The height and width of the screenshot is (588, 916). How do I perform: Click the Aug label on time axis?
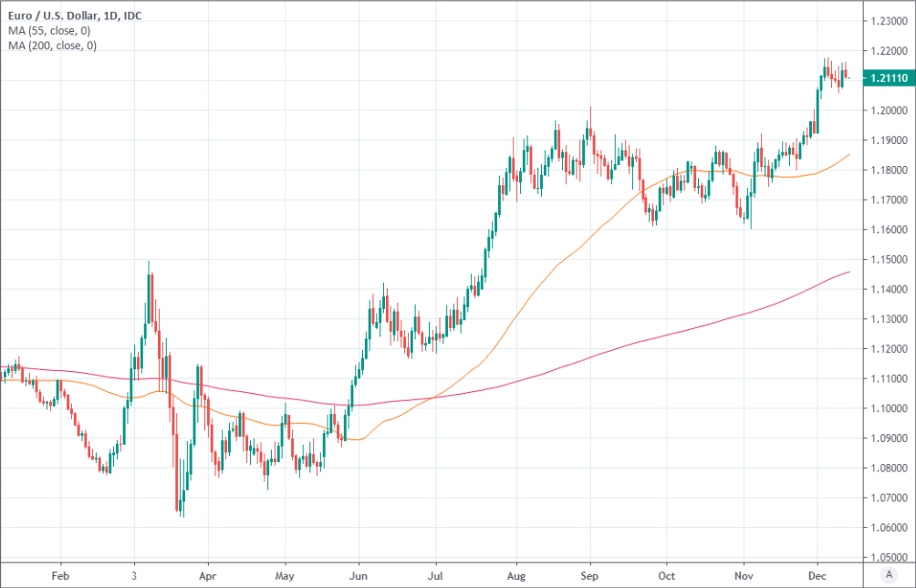click(x=516, y=576)
